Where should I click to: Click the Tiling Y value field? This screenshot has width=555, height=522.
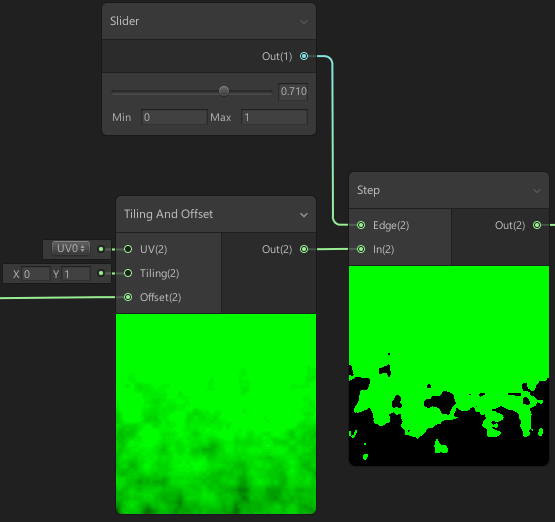tap(76, 274)
